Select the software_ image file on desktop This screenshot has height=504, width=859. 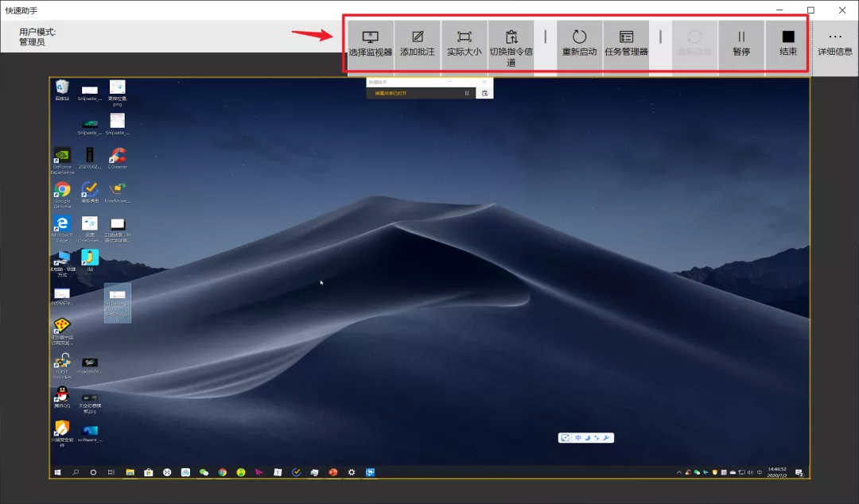(90, 433)
